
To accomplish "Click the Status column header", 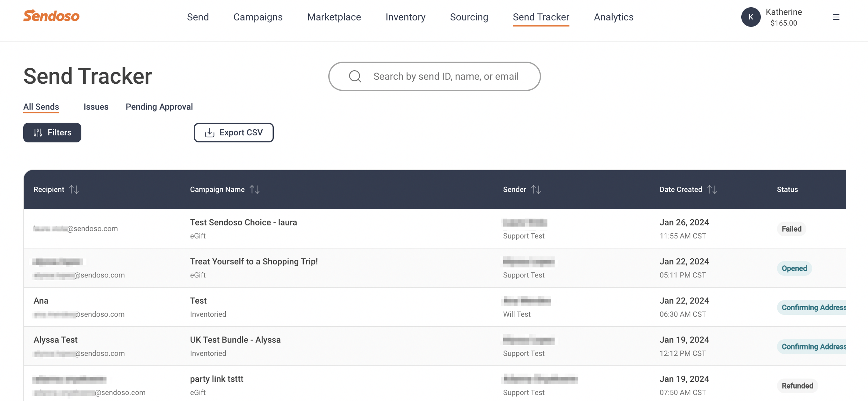I will (x=787, y=189).
